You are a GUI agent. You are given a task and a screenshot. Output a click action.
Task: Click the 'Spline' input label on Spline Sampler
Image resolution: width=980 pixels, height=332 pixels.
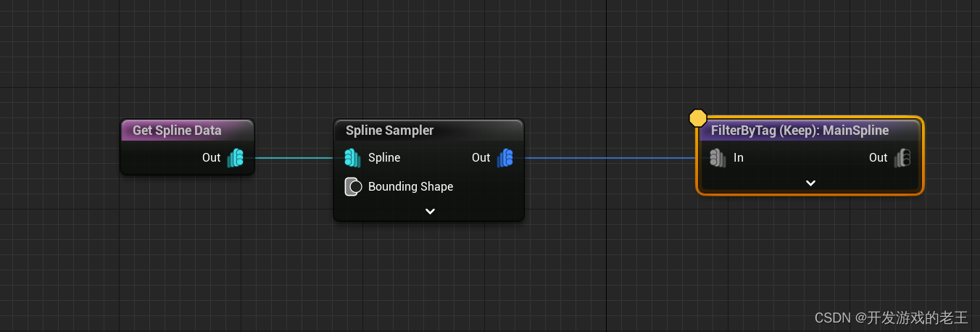tap(384, 157)
